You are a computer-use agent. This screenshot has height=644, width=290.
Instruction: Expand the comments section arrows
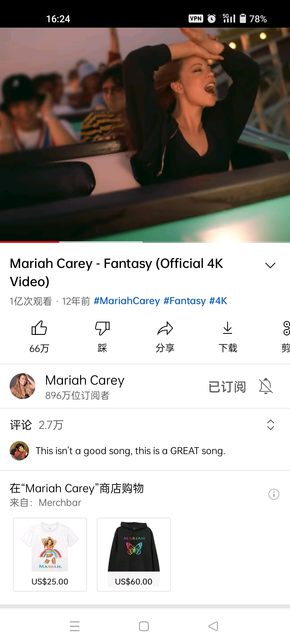(x=271, y=425)
